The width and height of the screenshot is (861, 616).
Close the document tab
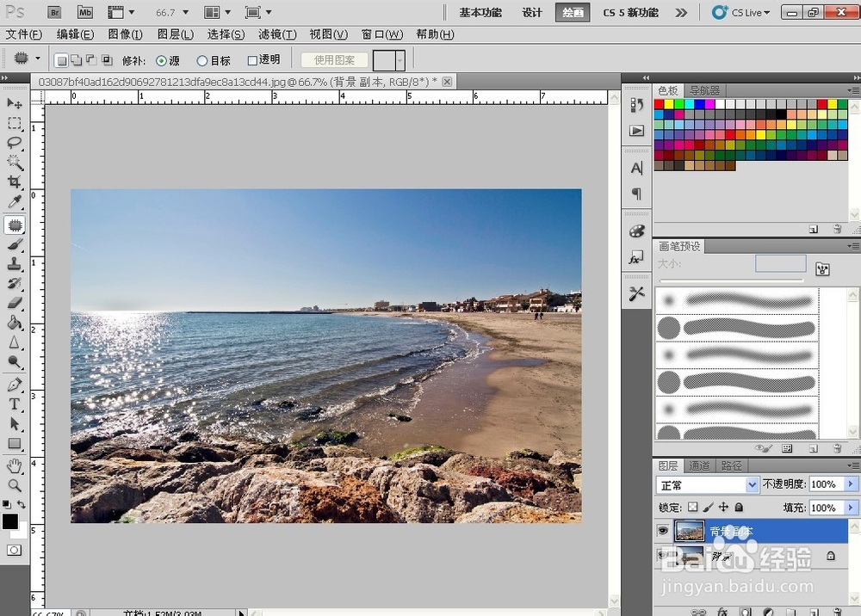click(448, 82)
